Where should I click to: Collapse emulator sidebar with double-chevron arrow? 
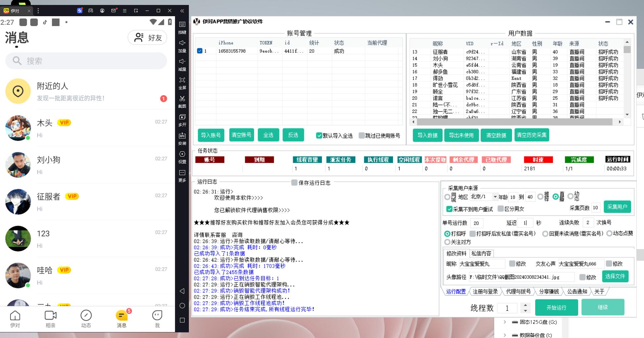[182, 11]
